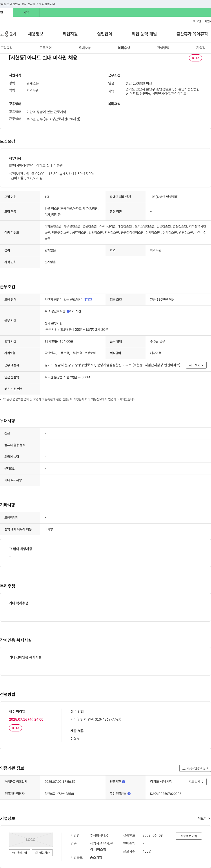Image resolution: width=211 pixels, height=868 pixels.
Task: Add company via 관심기업 button
Action: pos(20,853)
